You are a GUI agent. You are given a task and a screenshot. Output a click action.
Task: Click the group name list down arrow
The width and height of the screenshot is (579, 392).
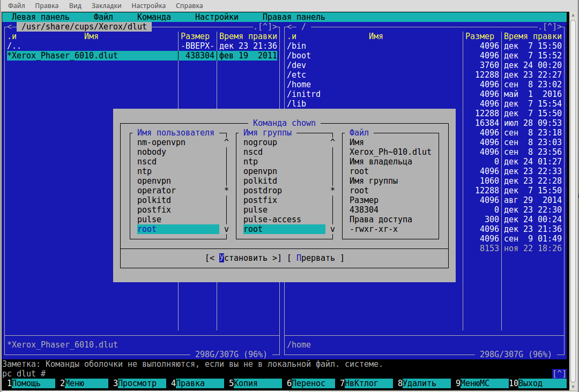click(x=332, y=229)
